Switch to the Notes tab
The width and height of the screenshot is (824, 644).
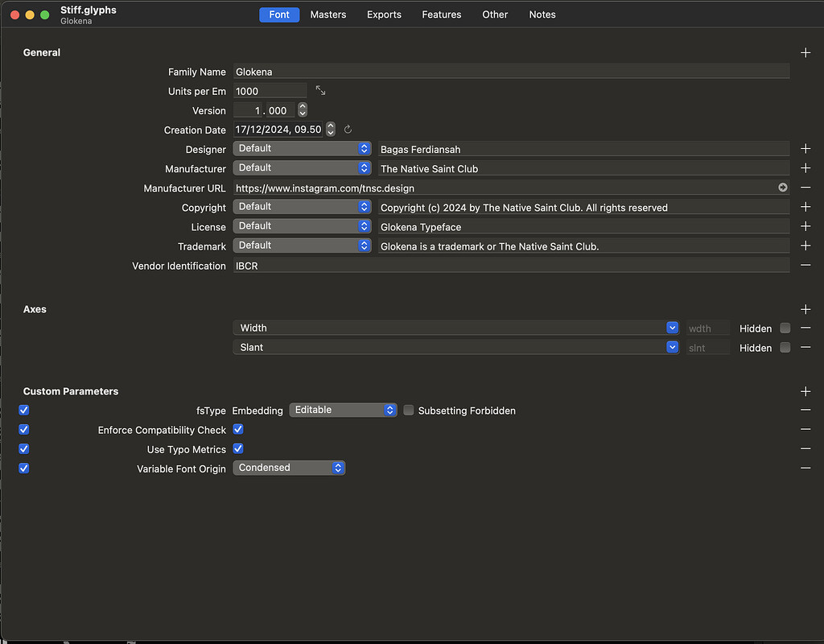(542, 14)
